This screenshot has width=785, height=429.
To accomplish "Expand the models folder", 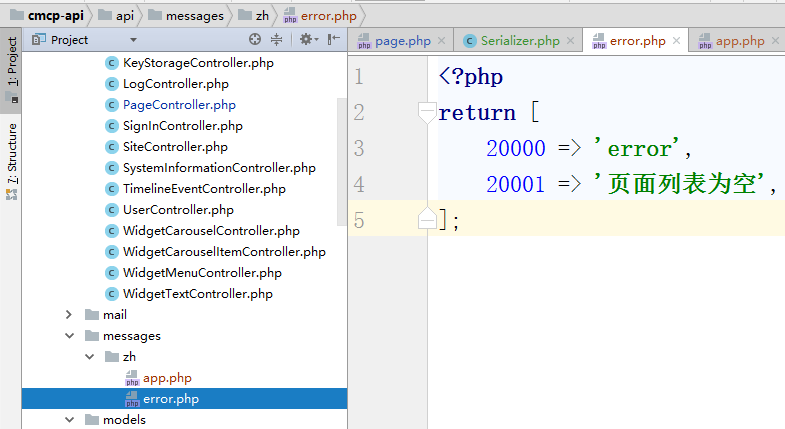I will (70, 420).
